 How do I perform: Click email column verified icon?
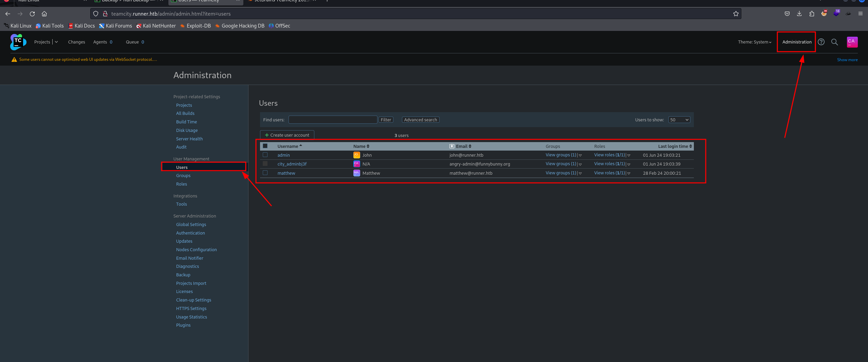pos(452,146)
